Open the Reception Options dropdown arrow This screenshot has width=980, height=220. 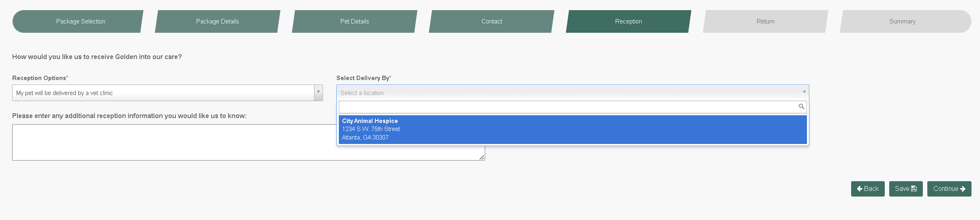coord(319,93)
